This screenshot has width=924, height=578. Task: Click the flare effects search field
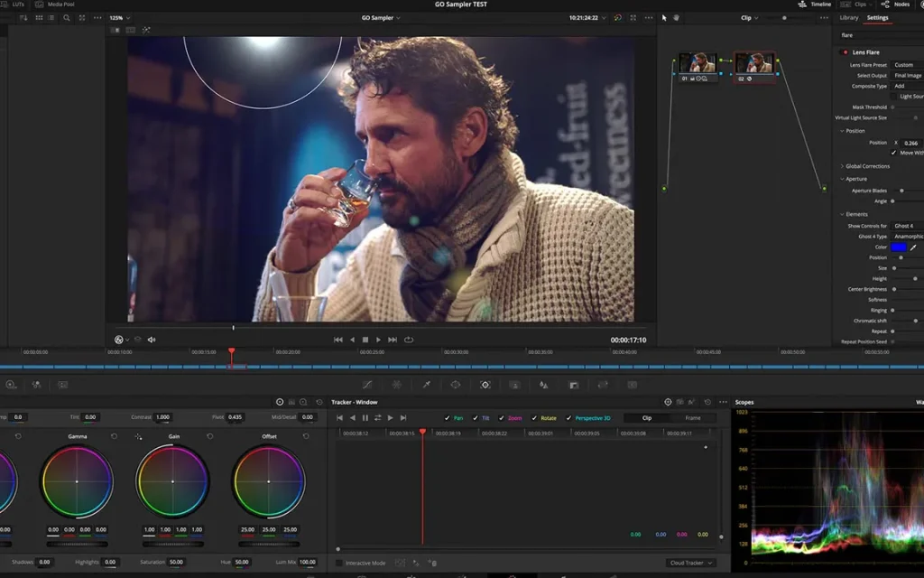tap(881, 35)
